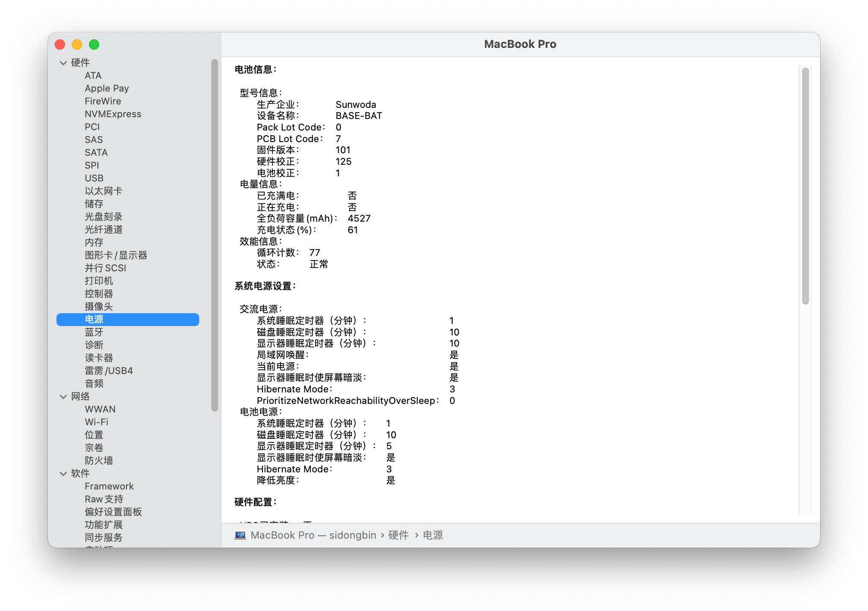
Task: Select 蓝牙 in the hardware list
Action: coord(93,332)
